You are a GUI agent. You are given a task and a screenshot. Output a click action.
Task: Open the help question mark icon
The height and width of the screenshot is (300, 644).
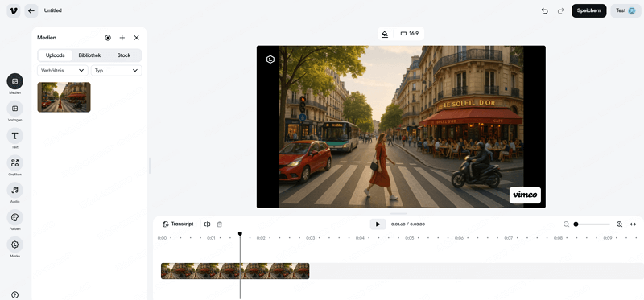pos(14,294)
